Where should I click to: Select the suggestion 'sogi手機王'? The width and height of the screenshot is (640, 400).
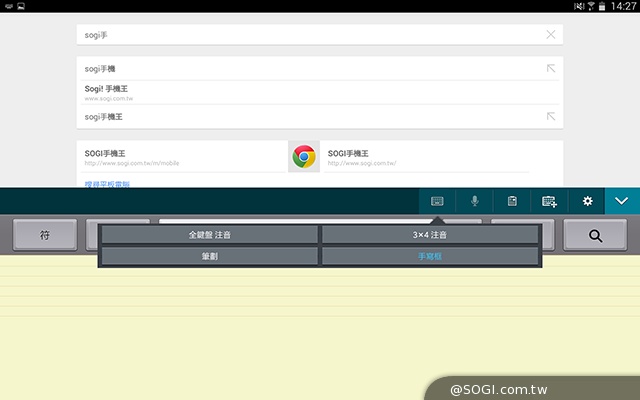point(320,117)
